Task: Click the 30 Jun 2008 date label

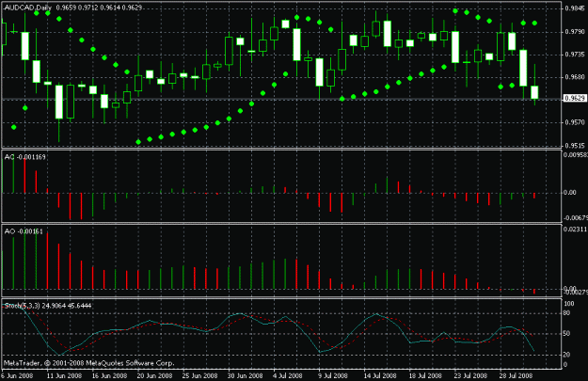Action: pyautogui.click(x=246, y=375)
